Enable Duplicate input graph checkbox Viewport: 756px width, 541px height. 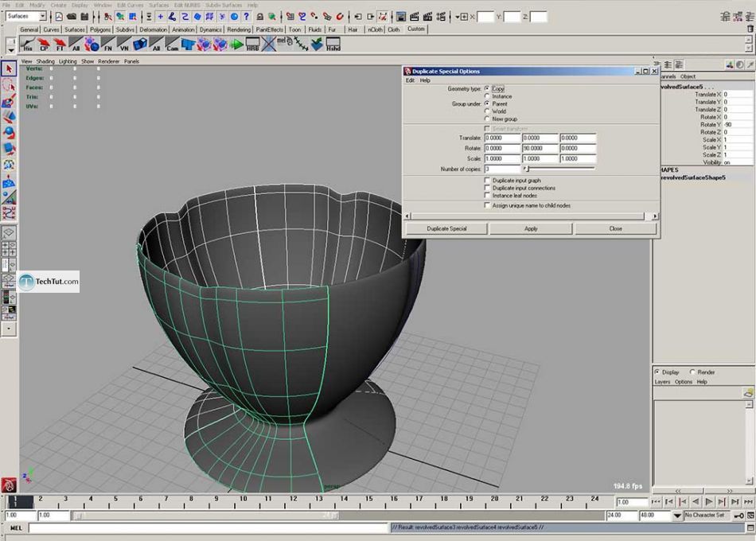click(487, 180)
